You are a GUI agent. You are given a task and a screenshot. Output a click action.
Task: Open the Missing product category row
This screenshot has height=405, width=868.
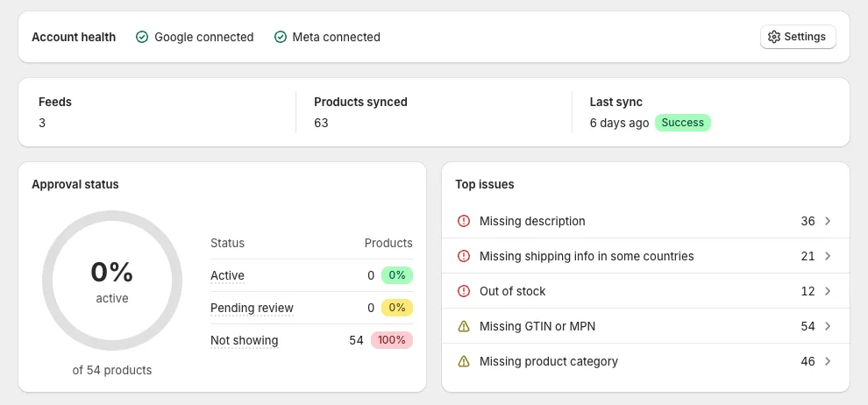coord(645,361)
